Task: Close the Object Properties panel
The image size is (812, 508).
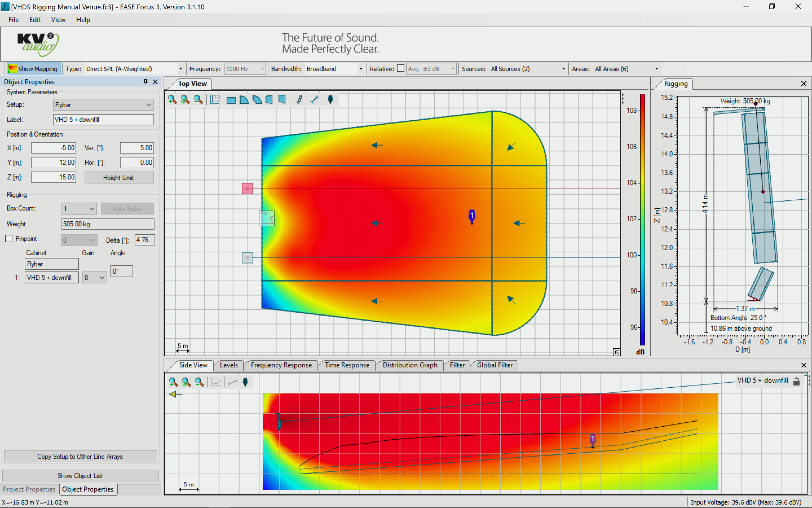Action: tap(155, 82)
